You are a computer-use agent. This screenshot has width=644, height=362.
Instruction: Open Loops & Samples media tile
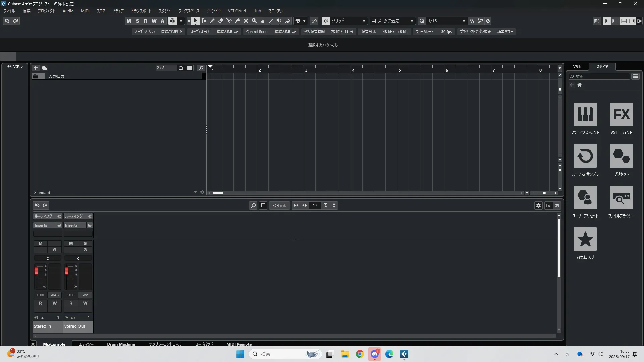coord(585,156)
